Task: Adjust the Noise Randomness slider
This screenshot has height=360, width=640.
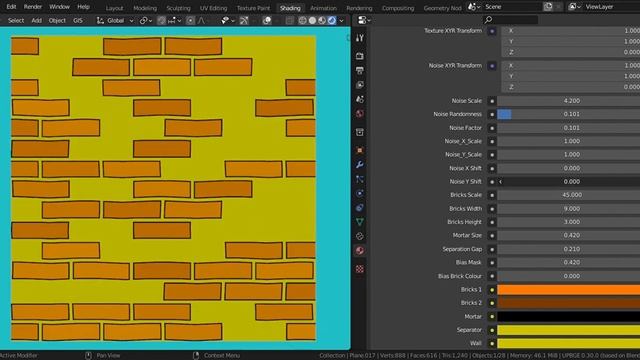Action: (569, 114)
